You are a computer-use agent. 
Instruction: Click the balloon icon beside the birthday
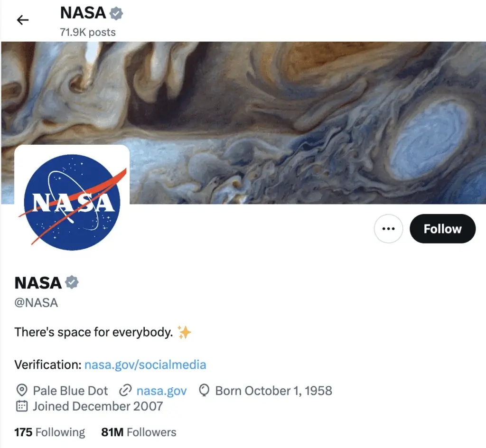coord(204,390)
